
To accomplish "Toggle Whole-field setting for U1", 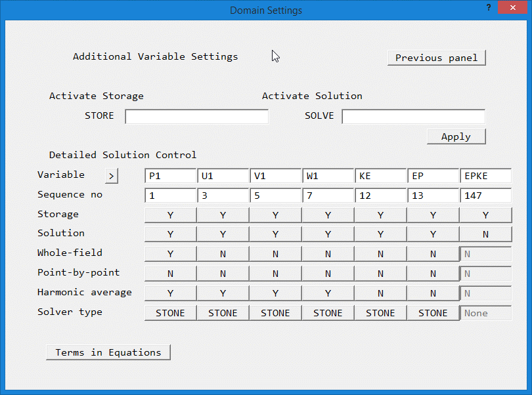I will coord(223,254).
